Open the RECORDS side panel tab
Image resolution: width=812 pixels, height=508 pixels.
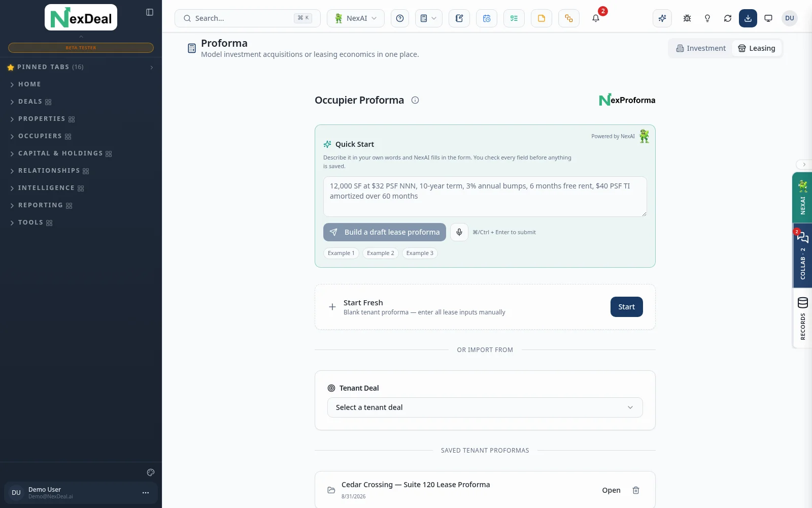point(802,319)
